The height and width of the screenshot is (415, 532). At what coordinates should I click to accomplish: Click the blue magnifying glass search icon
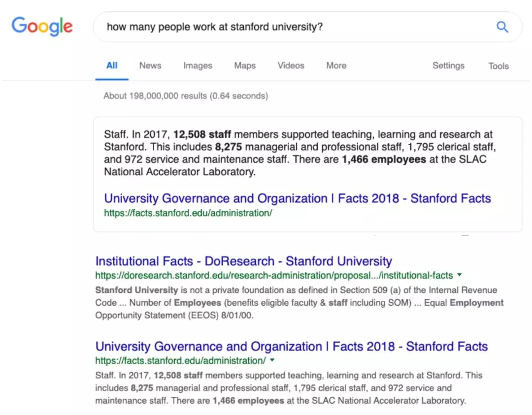(x=502, y=27)
